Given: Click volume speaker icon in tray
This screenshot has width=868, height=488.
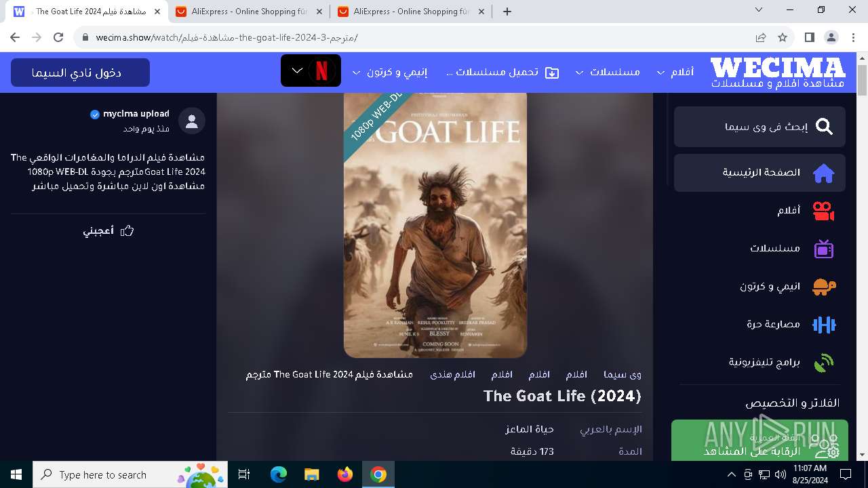Looking at the screenshot, I should coord(780,474).
